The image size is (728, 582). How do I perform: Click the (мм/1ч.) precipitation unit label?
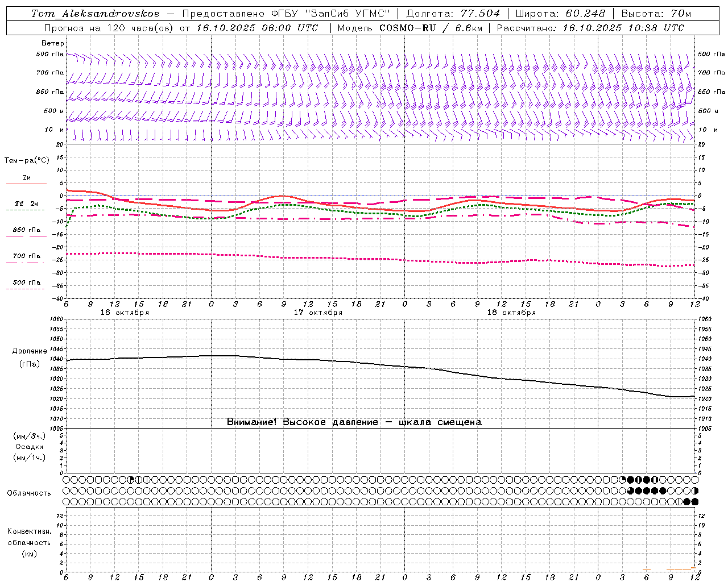click(30, 458)
